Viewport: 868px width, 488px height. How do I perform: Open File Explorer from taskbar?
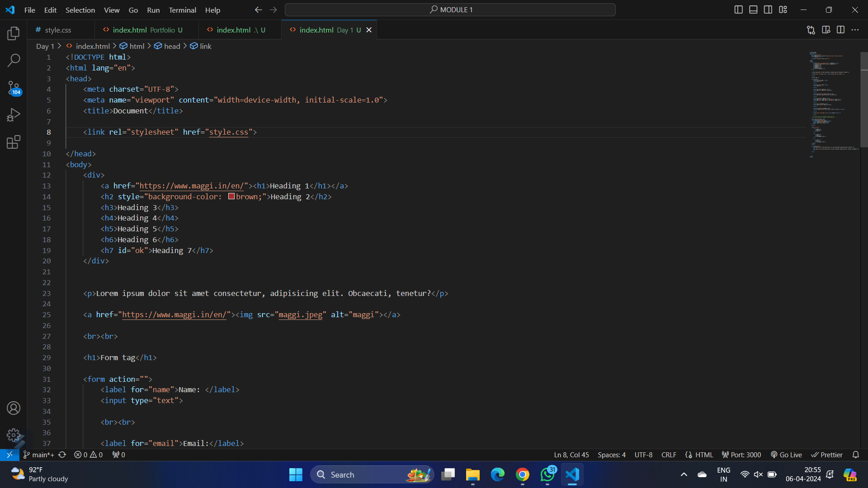point(473,474)
